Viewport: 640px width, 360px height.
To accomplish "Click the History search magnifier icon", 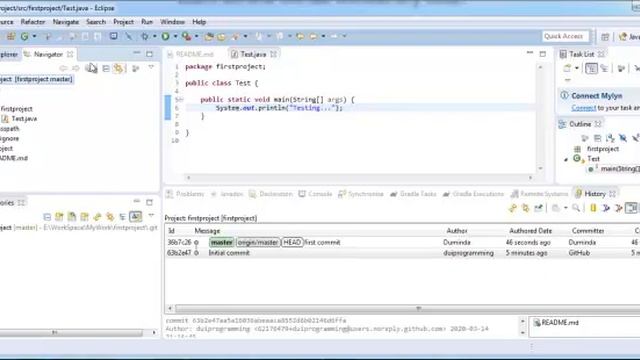I will click(x=576, y=208).
